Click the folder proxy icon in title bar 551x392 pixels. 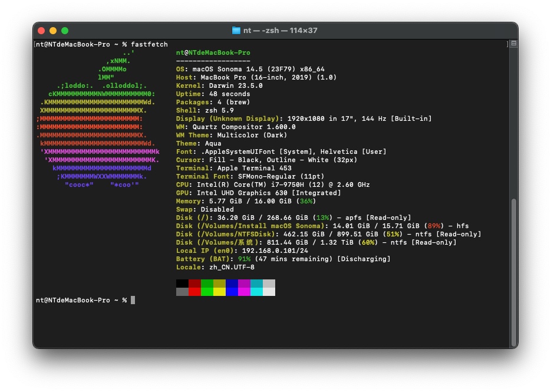coord(236,31)
